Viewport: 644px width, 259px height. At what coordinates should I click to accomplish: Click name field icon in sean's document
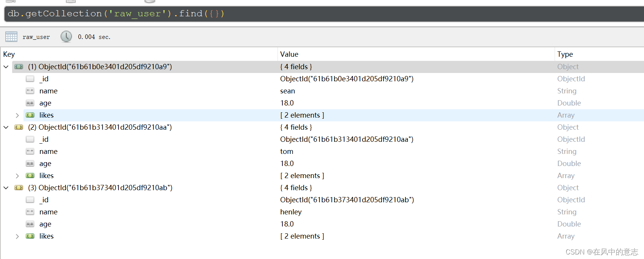pos(30,91)
